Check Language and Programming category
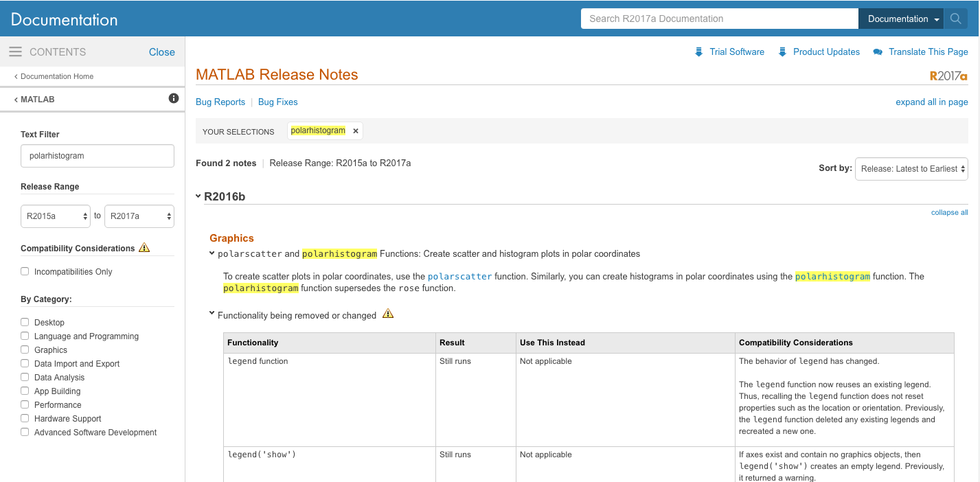 pyautogui.click(x=25, y=336)
